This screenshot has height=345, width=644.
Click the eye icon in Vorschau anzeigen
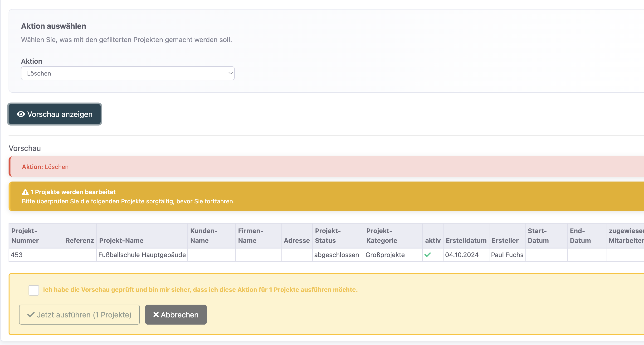coord(21,114)
